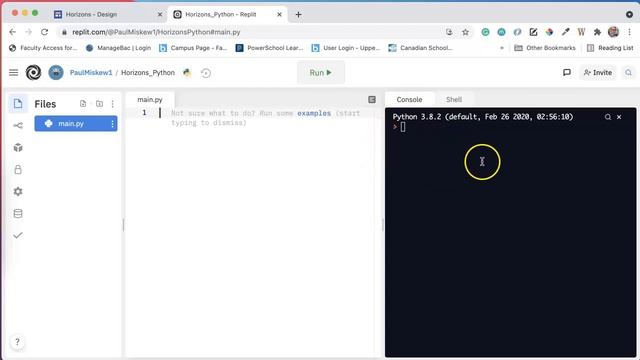Switch to Horizons - Design browser tab
Image resolution: width=640 pixels, height=360 pixels.
108,14
